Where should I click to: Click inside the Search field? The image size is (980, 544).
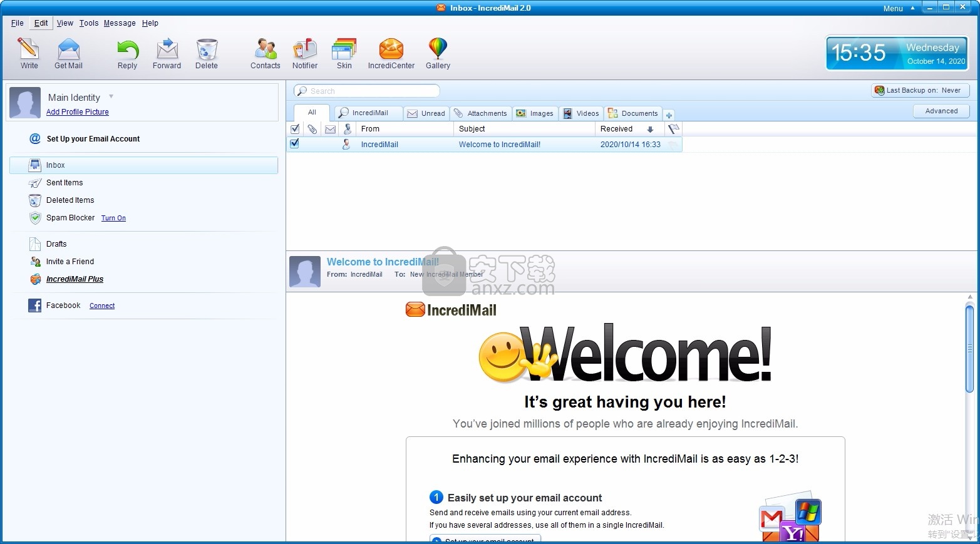point(367,91)
